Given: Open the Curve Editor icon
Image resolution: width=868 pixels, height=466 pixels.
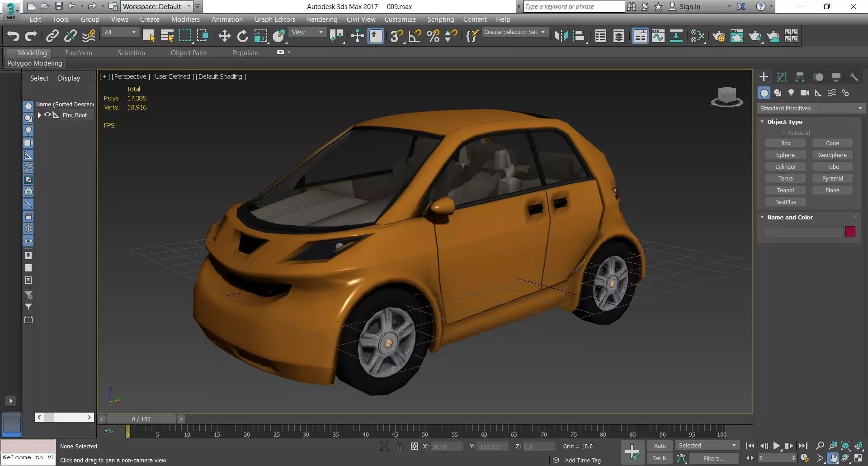Looking at the screenshot, I should pos(658,36).
